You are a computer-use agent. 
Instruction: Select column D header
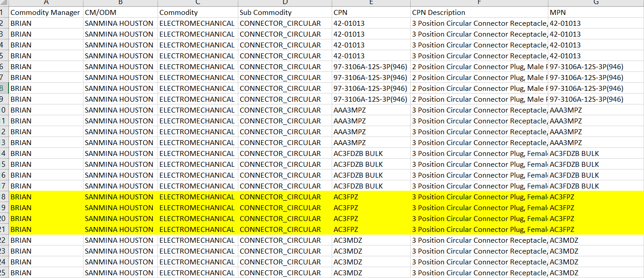[284, 3]
